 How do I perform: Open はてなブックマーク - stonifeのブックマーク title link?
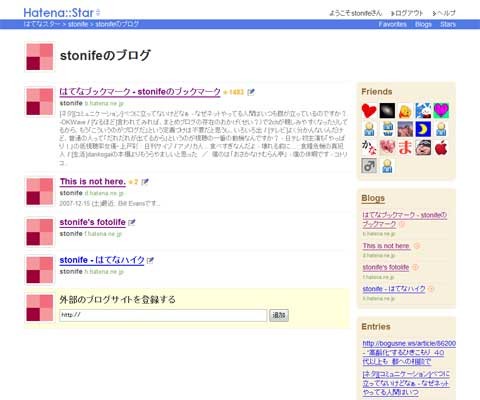click(140, 92)
